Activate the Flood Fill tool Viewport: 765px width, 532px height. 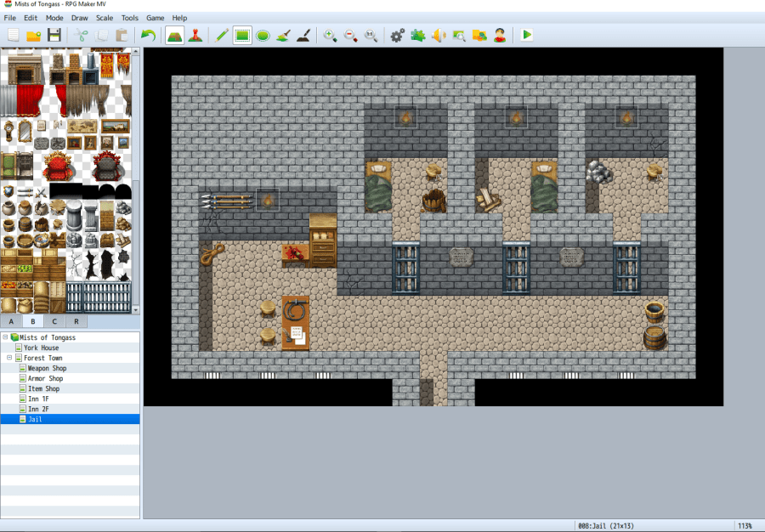point(284,35)
